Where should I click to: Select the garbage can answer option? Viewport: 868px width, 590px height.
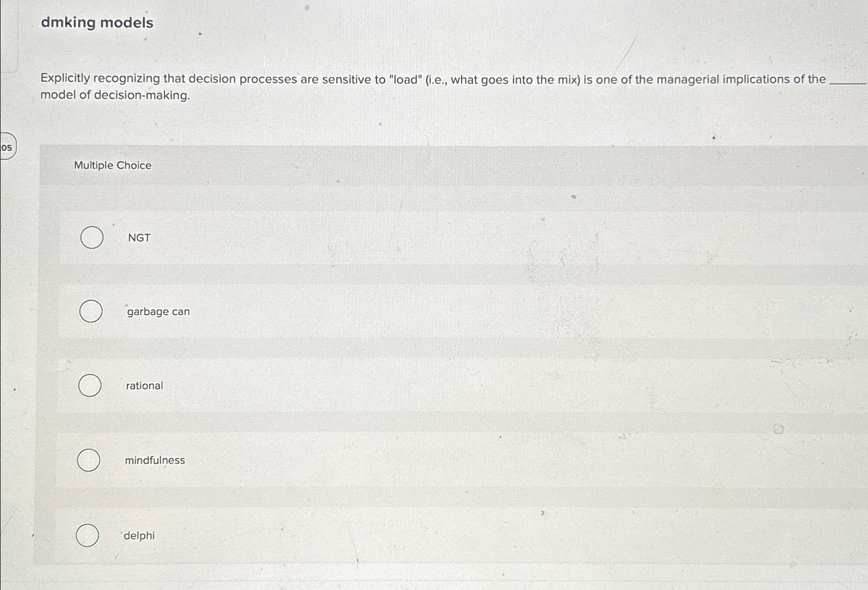click(x=91, y=311)
